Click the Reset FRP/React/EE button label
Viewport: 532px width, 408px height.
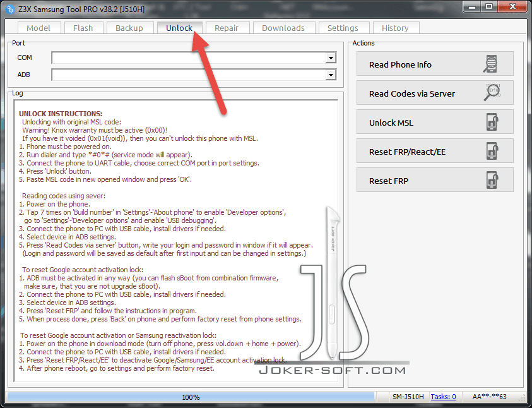407,152
